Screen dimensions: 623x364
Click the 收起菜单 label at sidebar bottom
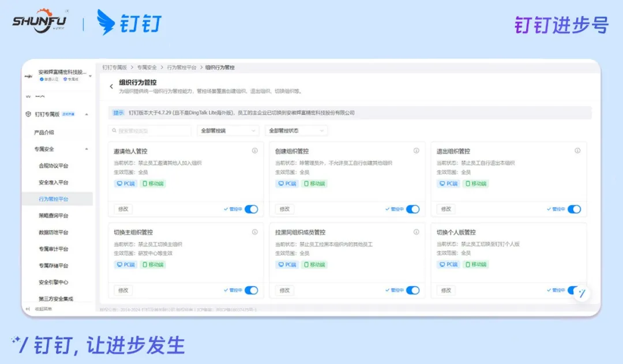(43, 309)
